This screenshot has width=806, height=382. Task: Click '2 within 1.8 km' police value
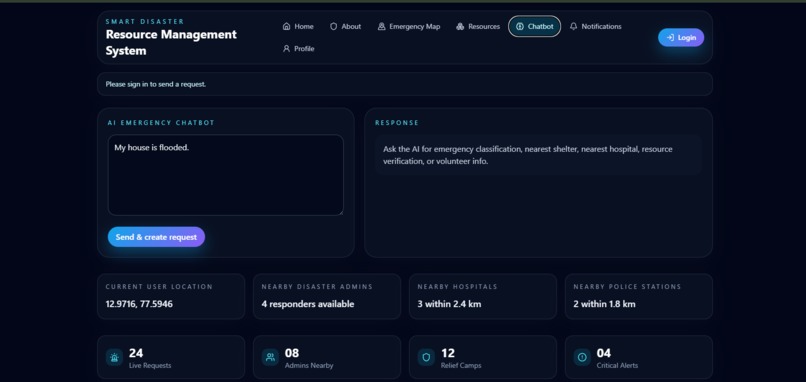click(604, 304)
